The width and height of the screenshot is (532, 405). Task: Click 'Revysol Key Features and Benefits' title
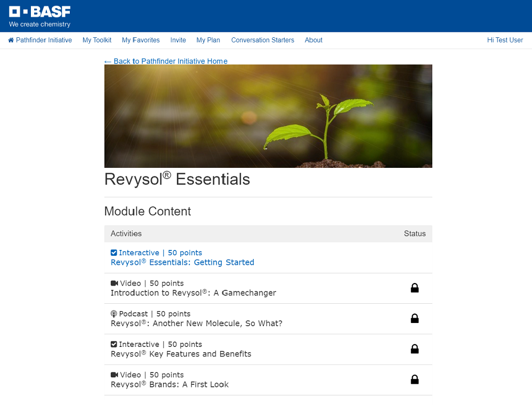click(x=181, y=354)
